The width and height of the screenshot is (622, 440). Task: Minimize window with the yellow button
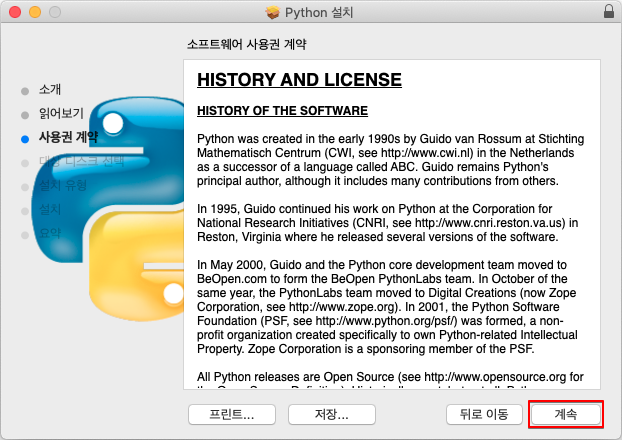(x=35, y=12)
